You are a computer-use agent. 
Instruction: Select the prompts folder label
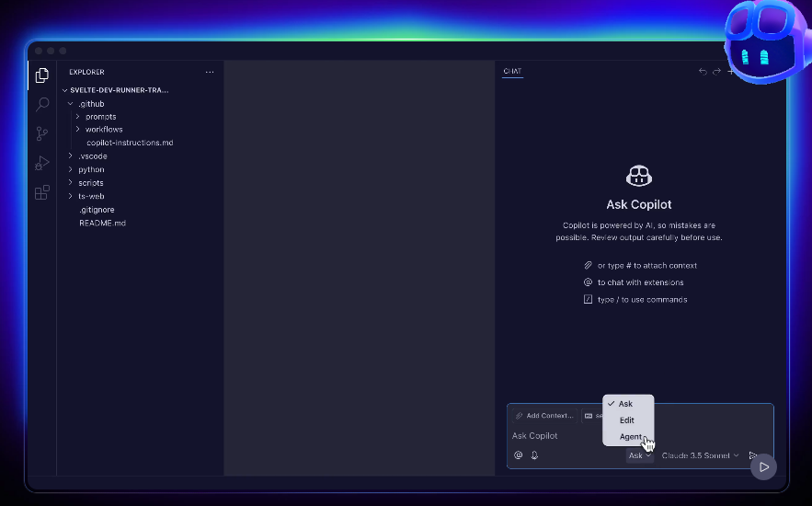click(100, 117)
